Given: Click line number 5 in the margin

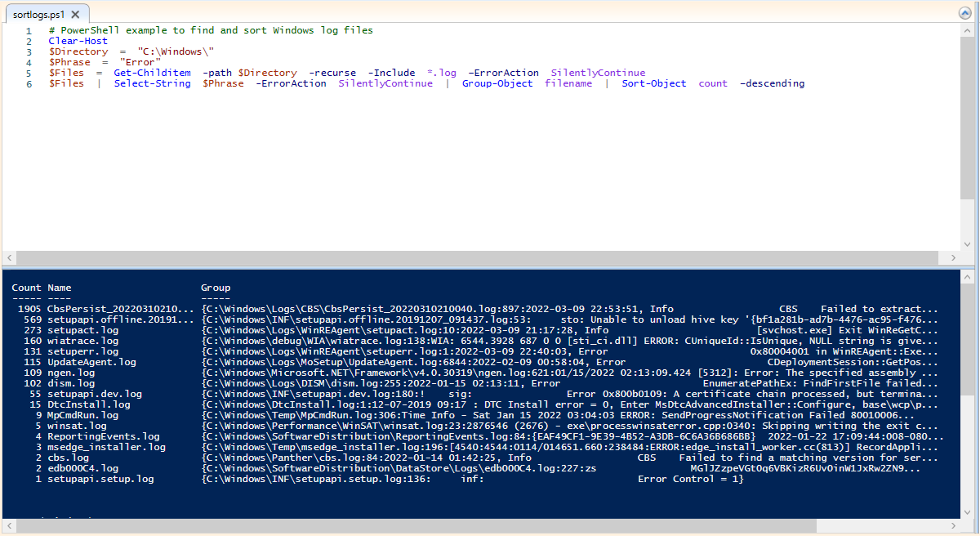Looking at the screenshot, I should 29,72.
